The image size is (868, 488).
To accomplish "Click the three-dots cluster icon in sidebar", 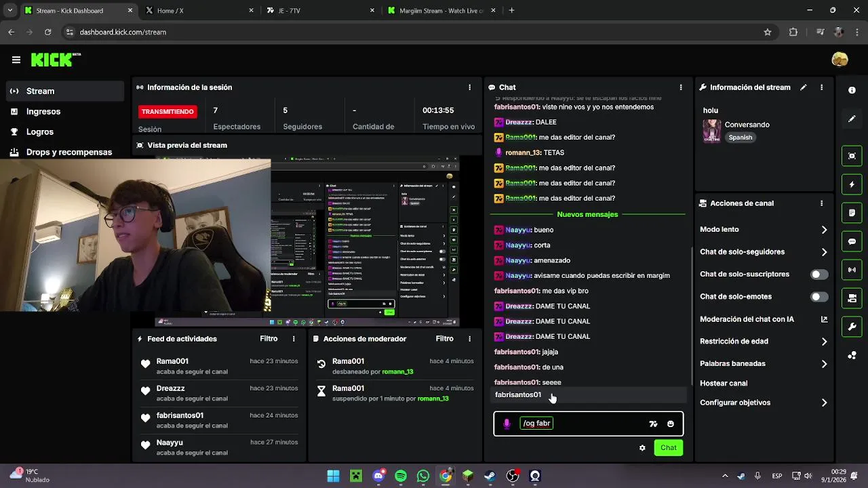I will coord(852,355).
